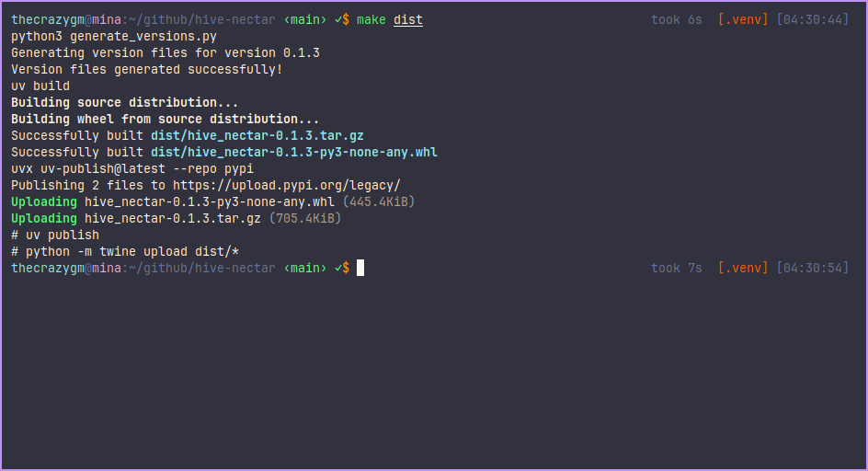Click the [04:30:54] timestamp
This screenshot has width=868, height=471.
pos(813,268)
